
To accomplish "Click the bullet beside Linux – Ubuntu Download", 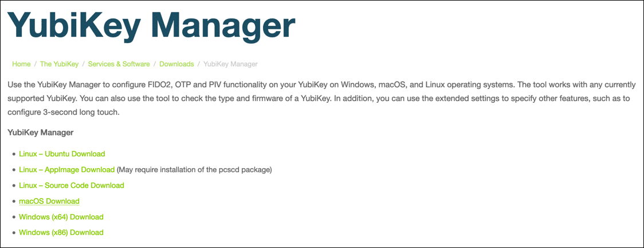I will 14,154.
